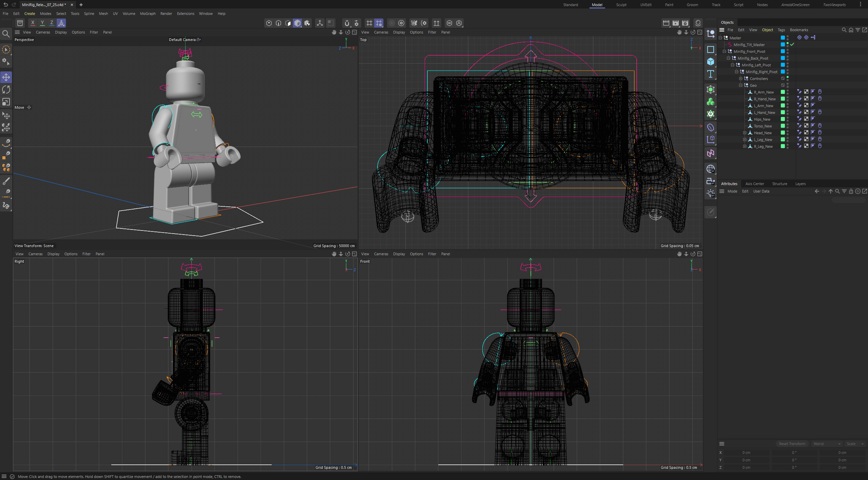The height and width of the screenshot is (480, 868).
Task: Click the home icon in Objects panel
Action: 851,30
